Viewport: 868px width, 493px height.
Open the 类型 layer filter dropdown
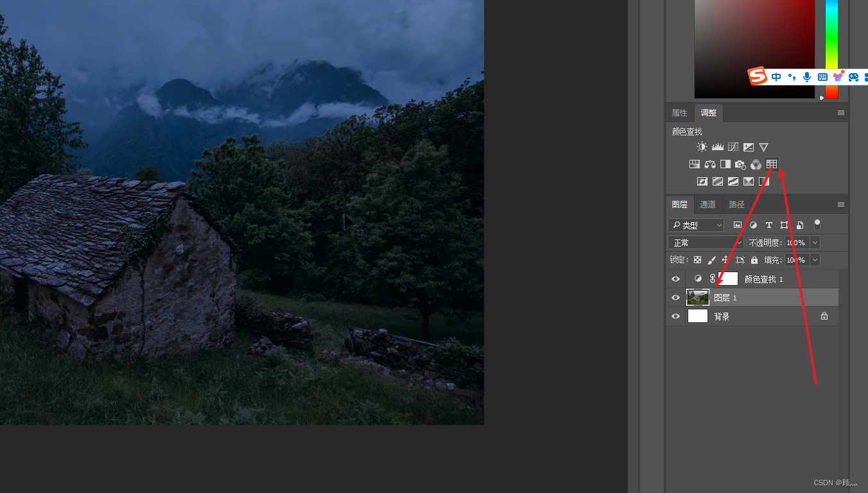pos(696,225)
